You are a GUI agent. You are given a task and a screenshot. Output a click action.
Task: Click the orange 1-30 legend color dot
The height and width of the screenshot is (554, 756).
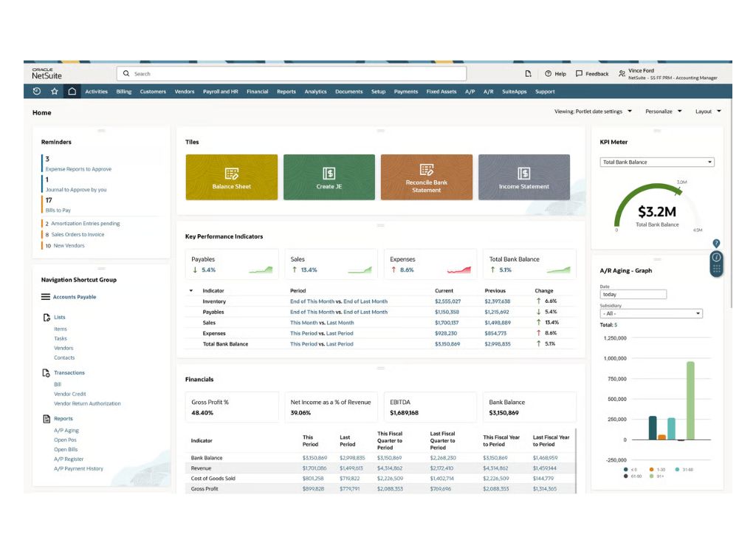click(x=652, y=470)
